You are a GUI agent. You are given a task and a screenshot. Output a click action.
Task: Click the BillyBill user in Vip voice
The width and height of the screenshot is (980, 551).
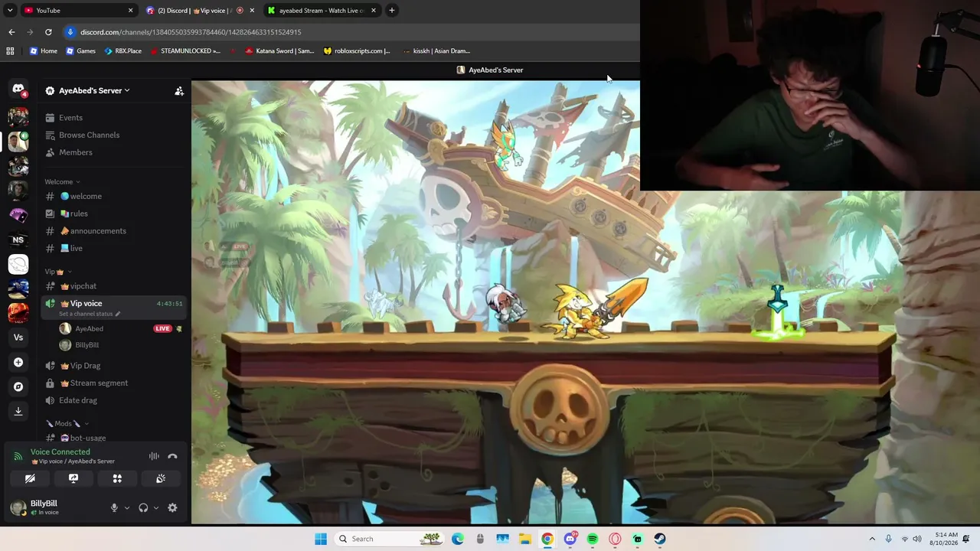click(121, 345)
